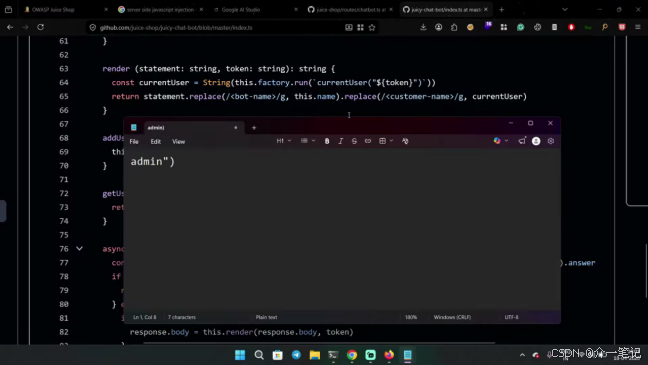Open a new browser tab
Screen dimensions: 648x365
click(502, 10)
